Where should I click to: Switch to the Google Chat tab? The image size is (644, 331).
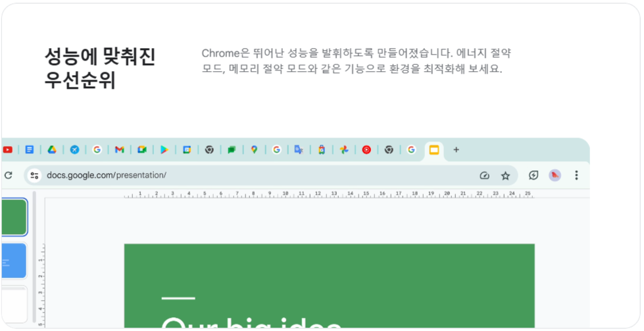pos(232,150)
